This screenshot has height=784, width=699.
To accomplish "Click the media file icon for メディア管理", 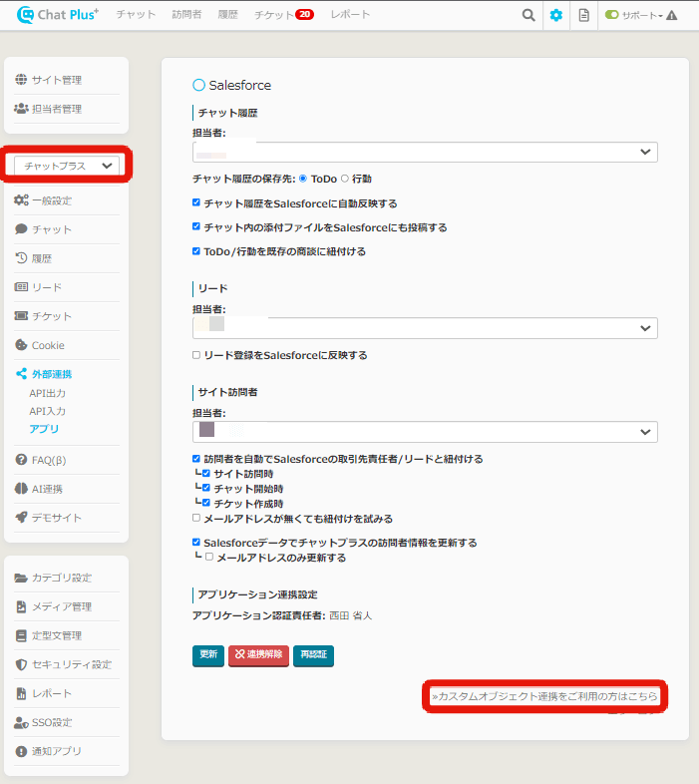I will [21, 606].
